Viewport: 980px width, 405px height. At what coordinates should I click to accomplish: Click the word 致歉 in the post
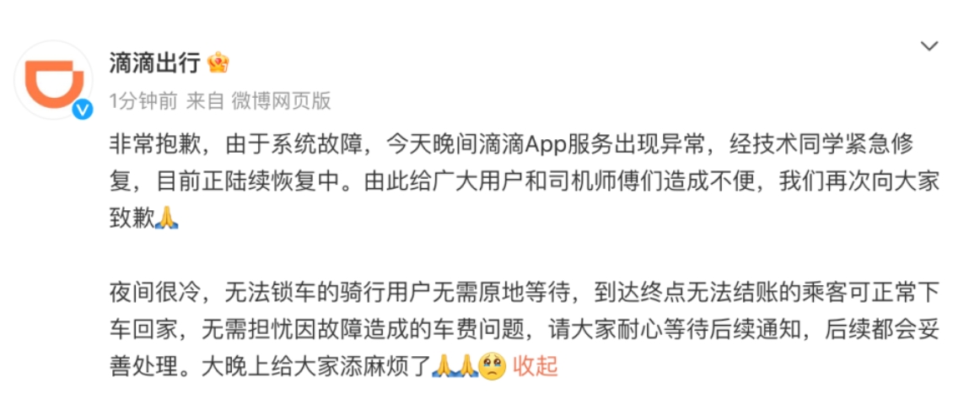coord(132,219)
